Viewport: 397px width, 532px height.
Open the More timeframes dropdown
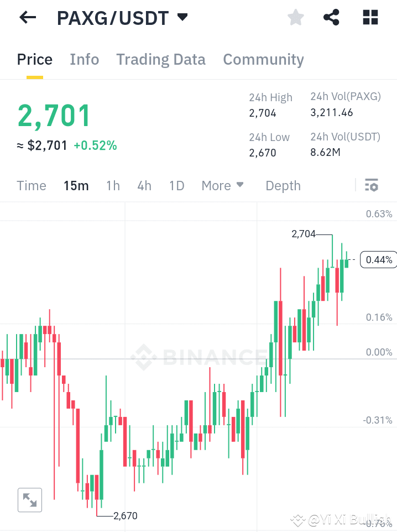click(222, 186)
